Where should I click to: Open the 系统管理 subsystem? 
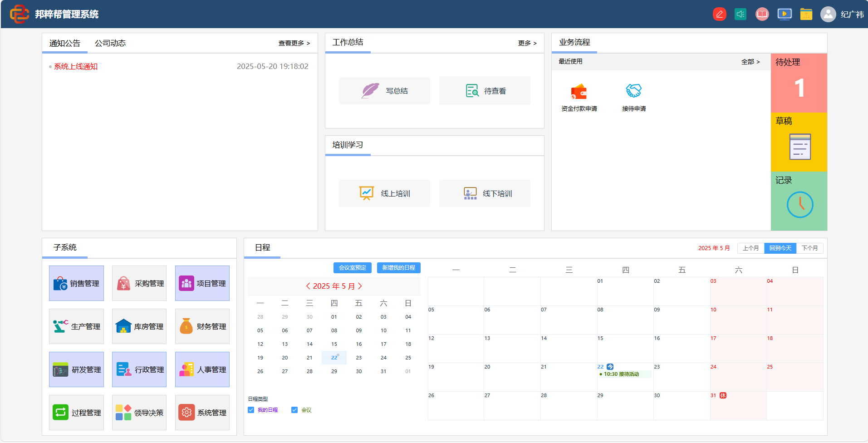[202, 412]
